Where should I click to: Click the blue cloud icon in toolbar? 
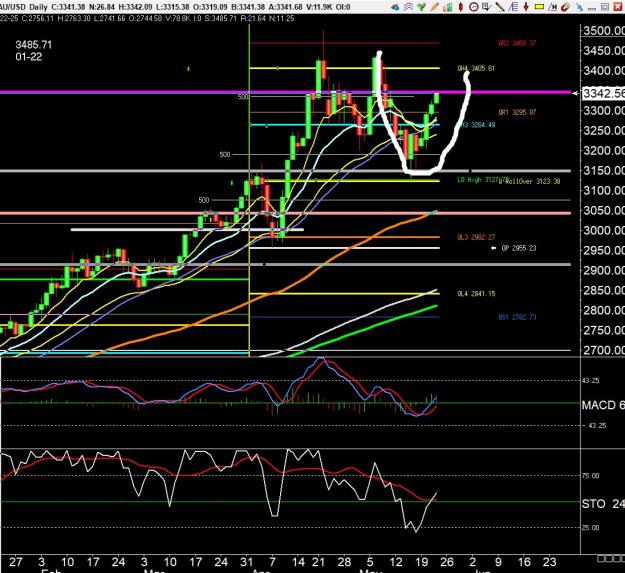pyautogui.click(x=395, y=7)
